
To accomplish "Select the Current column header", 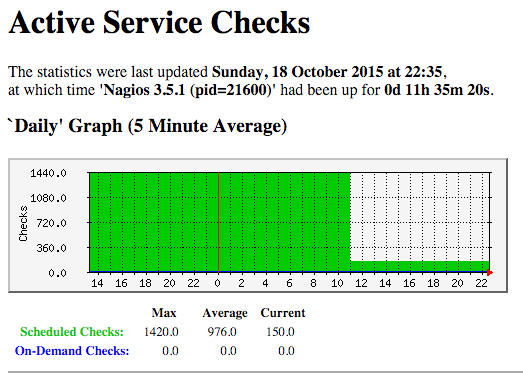I will click(x=283, y=313).
